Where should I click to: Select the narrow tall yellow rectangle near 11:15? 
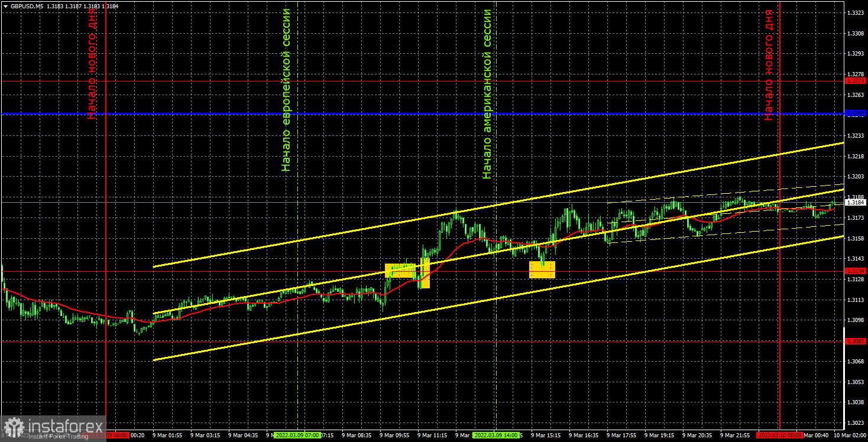coord(425,273)
